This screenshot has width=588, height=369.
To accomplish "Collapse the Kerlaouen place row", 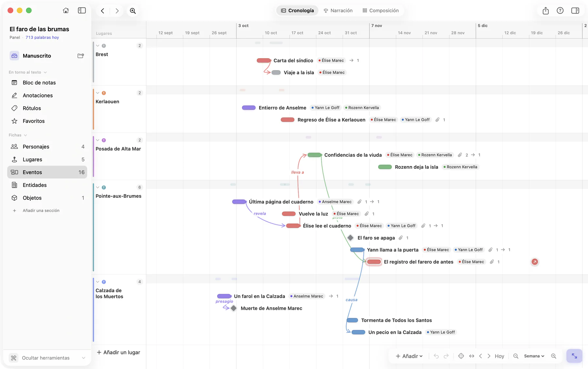I will pyautogui.click(x=98, y=93).
